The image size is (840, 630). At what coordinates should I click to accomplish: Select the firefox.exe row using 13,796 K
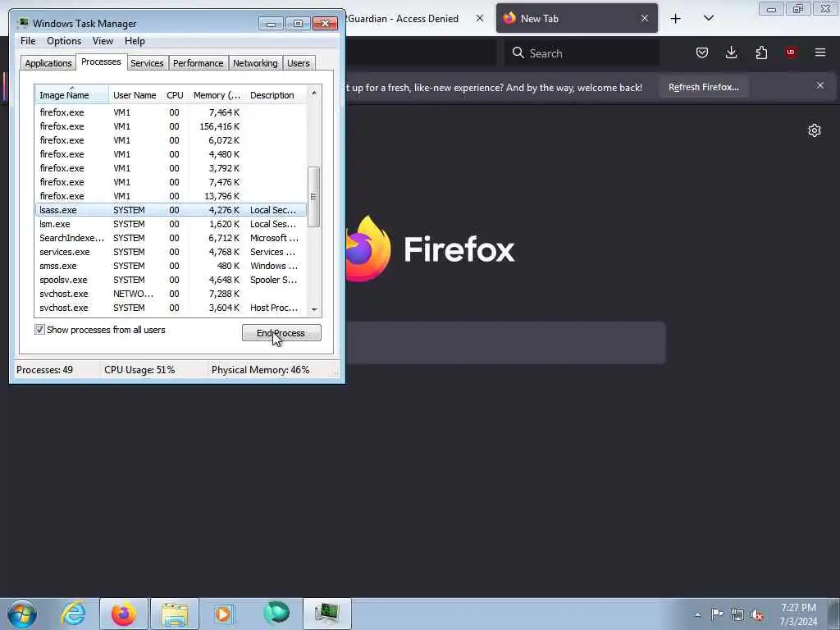point(171,196)
